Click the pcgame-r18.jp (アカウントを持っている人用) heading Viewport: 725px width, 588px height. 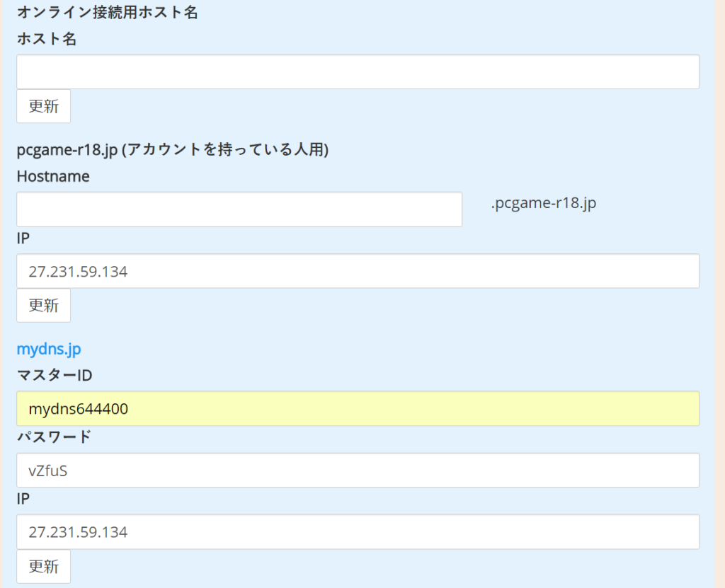point(173,150)
